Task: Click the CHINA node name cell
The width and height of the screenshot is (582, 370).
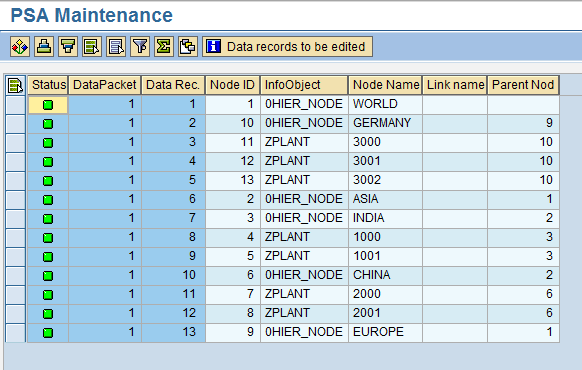Action: click(385, 275)
